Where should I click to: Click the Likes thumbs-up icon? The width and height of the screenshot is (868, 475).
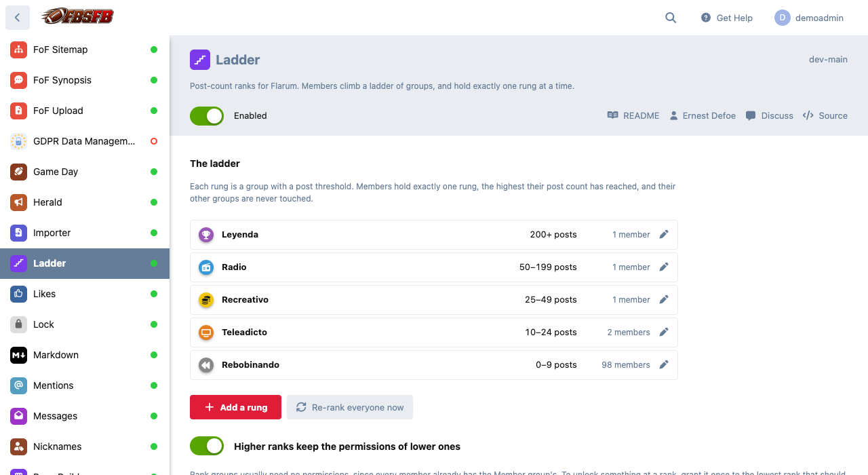[18, 294]
